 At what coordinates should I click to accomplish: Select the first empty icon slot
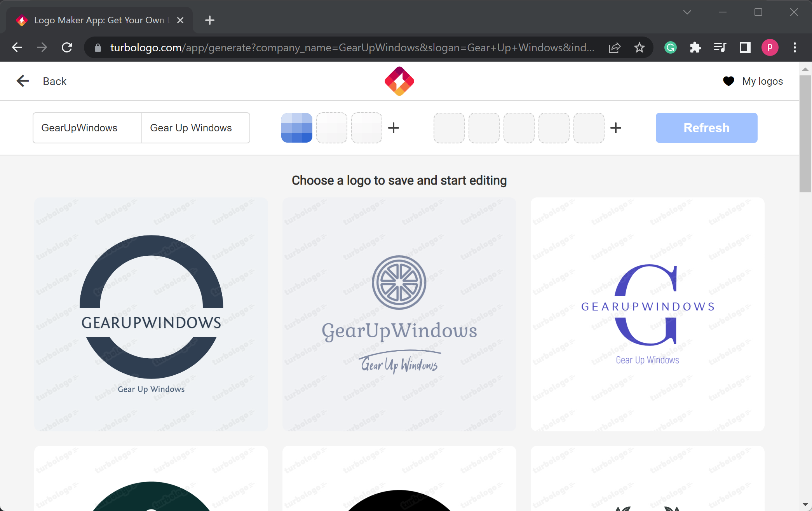coord(449,128)
